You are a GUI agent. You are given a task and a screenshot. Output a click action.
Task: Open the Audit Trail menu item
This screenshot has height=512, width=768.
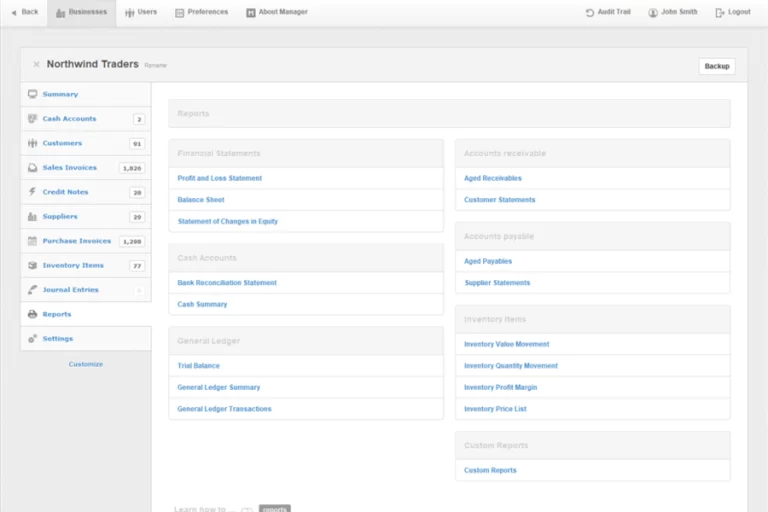pyautogui.click(x=608, y=12)
